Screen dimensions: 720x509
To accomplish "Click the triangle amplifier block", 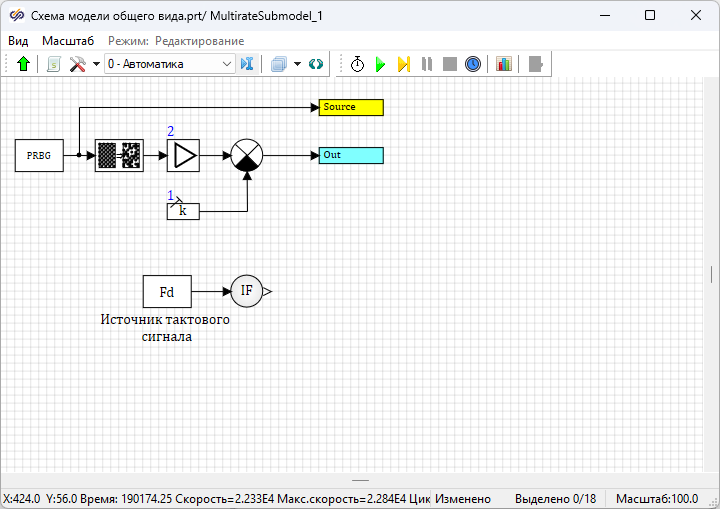I will click(x=183, y=156).
